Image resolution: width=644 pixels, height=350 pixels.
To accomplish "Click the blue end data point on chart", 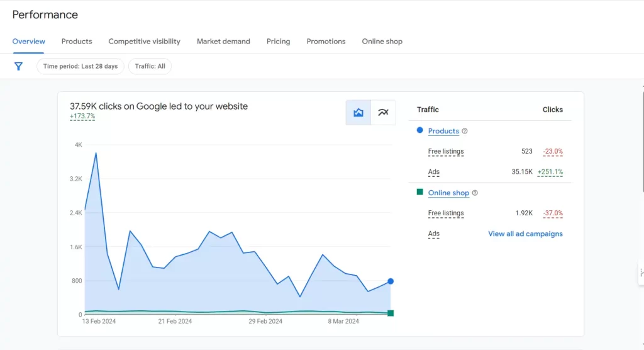I will (391, 281).
